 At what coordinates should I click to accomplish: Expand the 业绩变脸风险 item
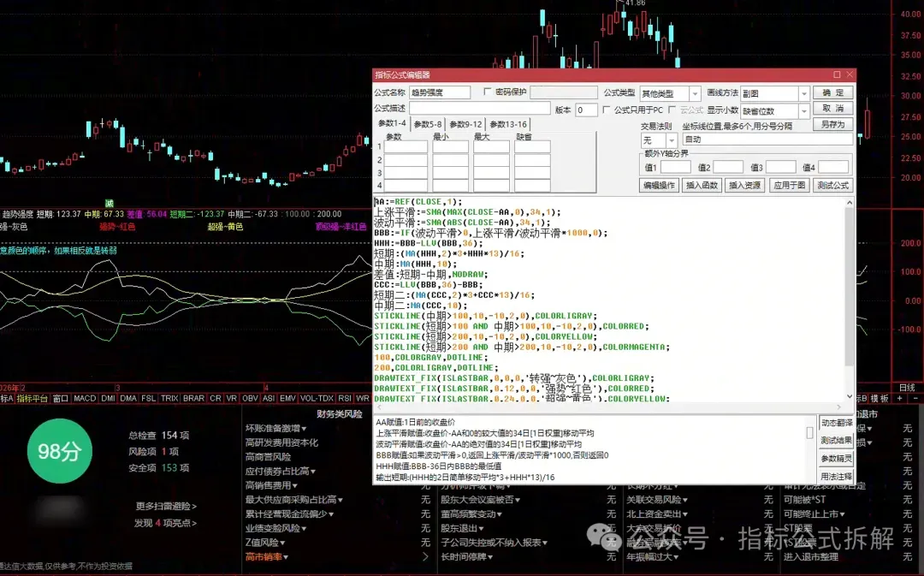[x=275, y=528]
